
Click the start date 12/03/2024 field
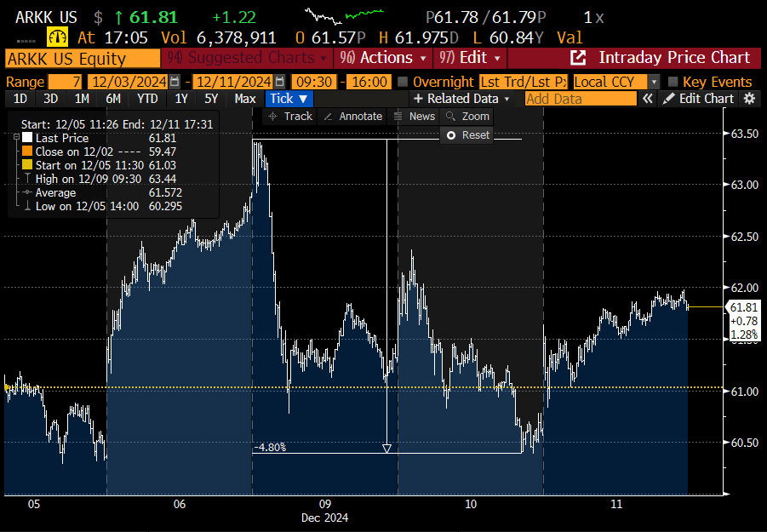(129, 82)
